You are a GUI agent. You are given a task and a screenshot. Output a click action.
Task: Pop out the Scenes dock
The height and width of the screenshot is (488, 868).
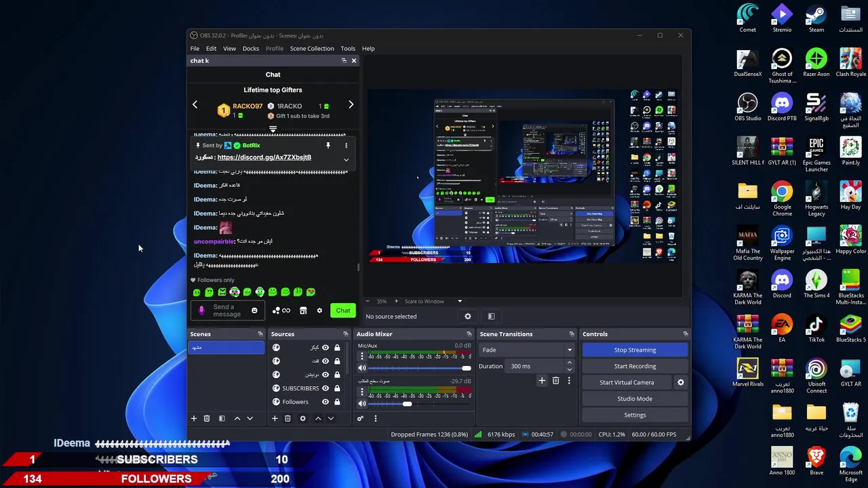pos(260,334)
